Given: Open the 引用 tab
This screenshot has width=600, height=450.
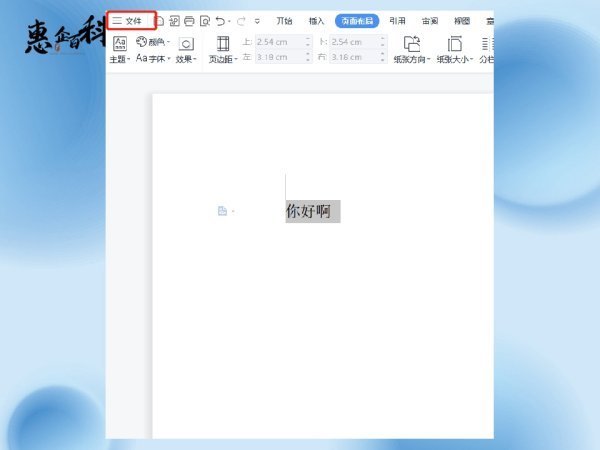Looking at the screenshot, I should tap(398, 20).
